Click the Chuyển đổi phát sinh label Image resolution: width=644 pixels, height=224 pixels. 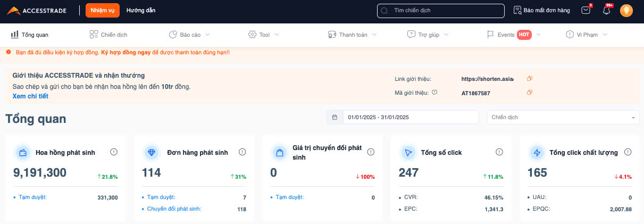click(174, 209)
